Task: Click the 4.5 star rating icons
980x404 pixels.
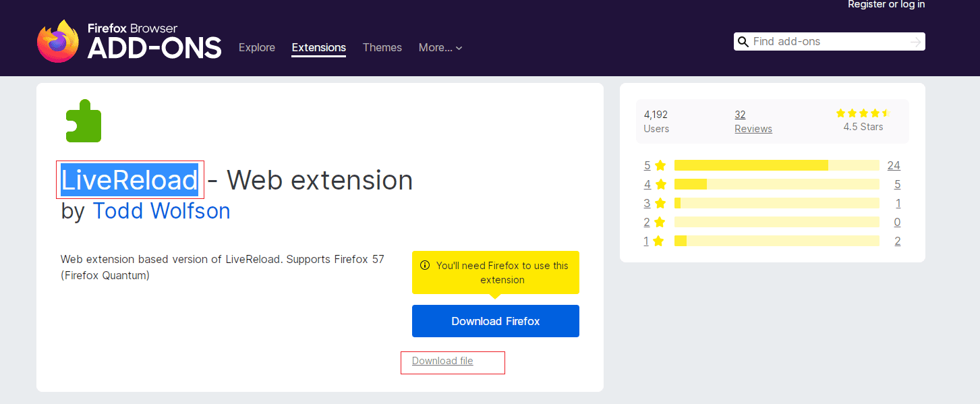Action: pyautogui.click(x=863, y=113)
